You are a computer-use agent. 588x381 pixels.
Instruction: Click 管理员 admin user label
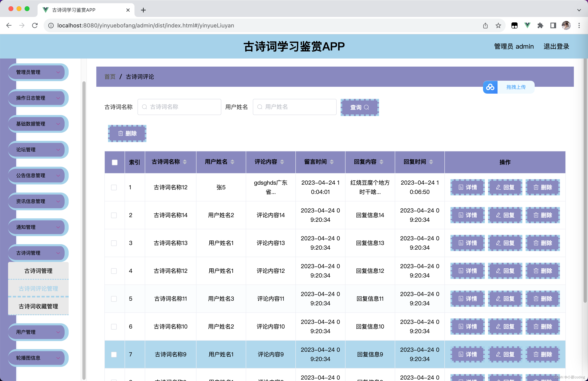point(514,46)
